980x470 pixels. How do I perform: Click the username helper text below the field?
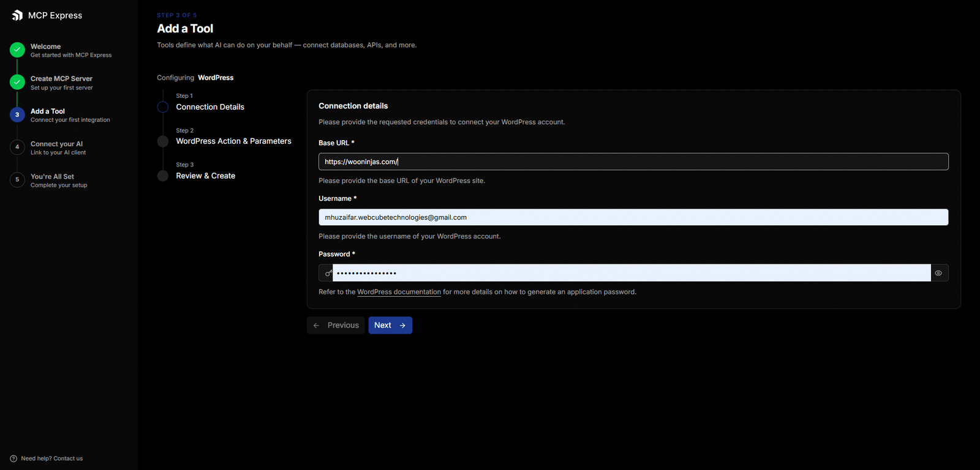point(410,236)
